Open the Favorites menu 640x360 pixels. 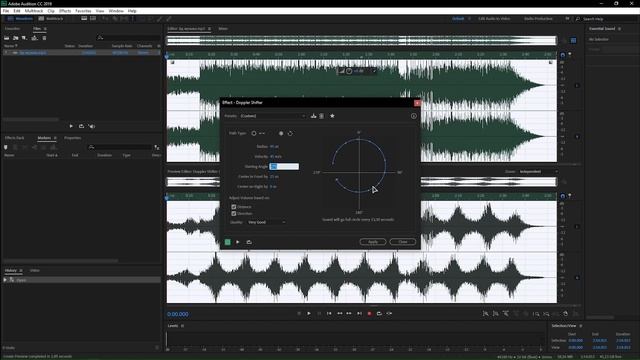tap(83, 11)
